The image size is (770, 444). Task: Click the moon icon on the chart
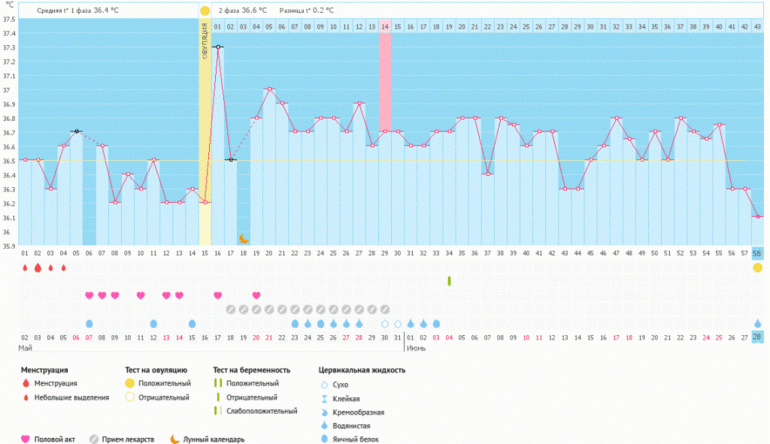point(243,239)
